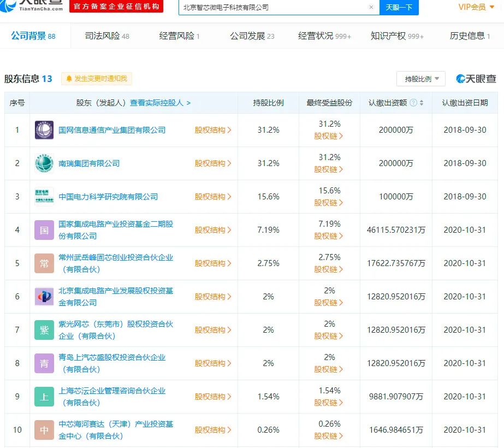Click the 9881.907907万 contribution amount

point(396,397)
